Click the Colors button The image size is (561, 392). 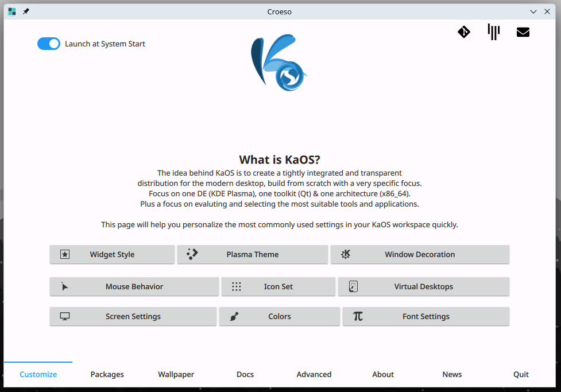(x=280, y=316)
